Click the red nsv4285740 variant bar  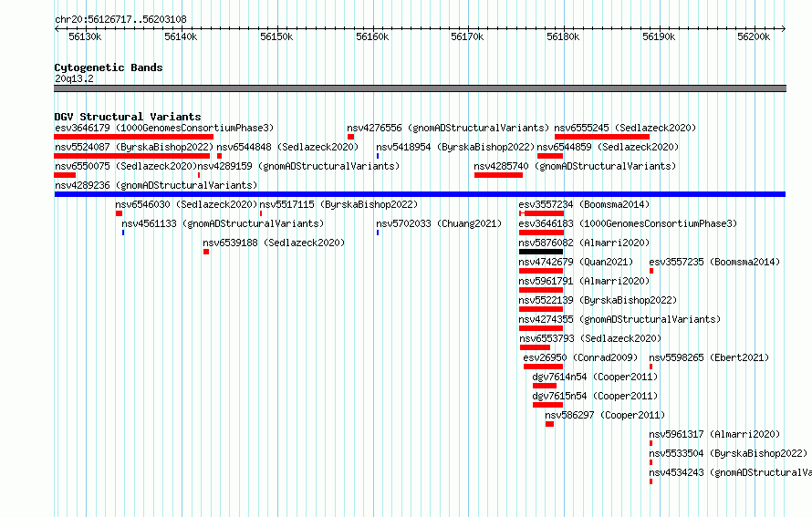click(x=498, y=175)
